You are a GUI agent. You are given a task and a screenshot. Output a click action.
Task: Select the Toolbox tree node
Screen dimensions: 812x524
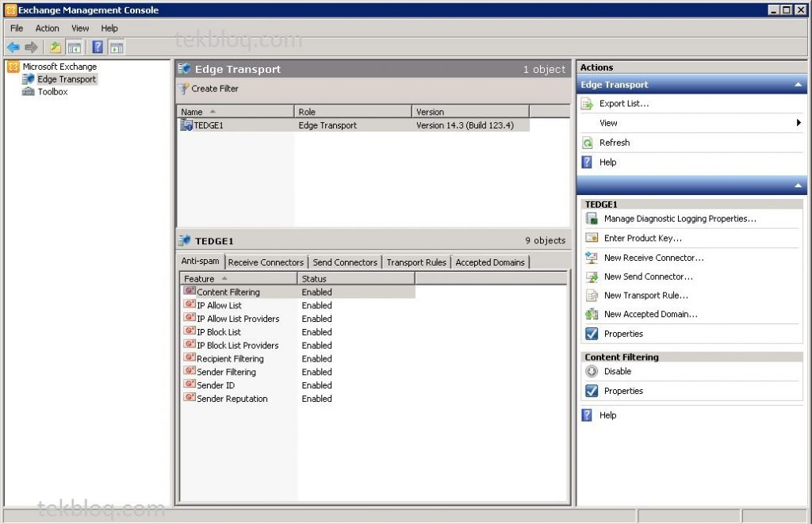pyautogui.click(x=53, y=92)
